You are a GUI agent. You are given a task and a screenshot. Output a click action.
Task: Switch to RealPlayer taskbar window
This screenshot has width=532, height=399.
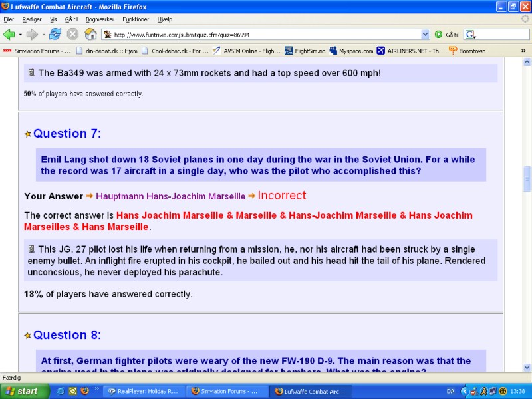click(x=144, y=391)
